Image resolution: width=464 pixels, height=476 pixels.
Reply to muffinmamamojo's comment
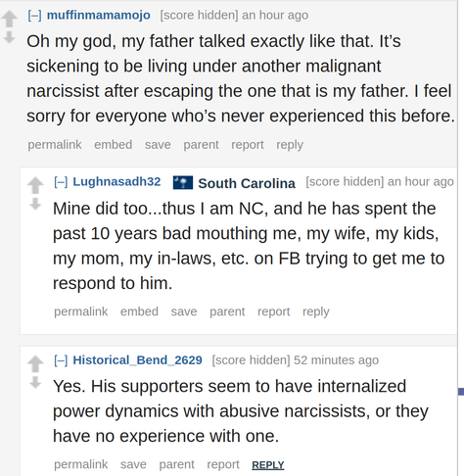(x=290, y=145)
